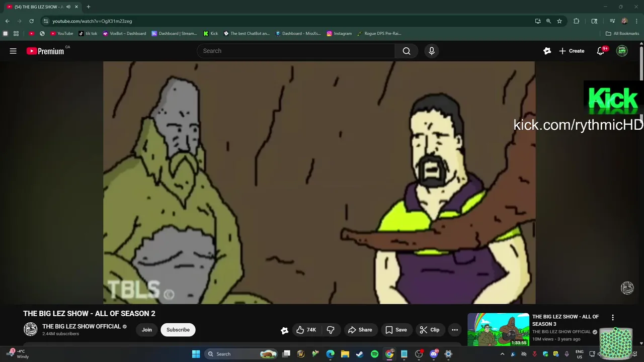Zoom control icon in address bar

(x=548, y=21)
